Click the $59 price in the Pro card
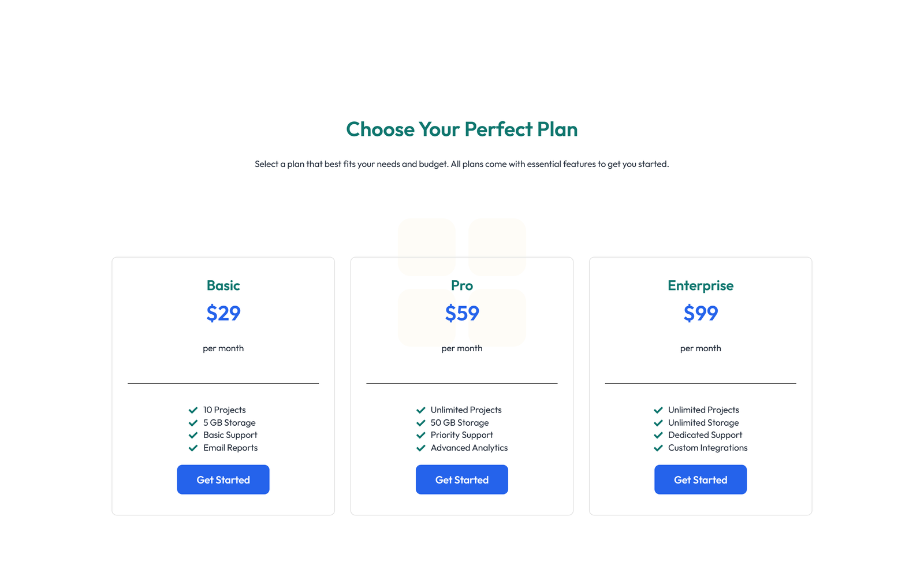The height and width of the screenshot is (565, 924). [461, 314]
